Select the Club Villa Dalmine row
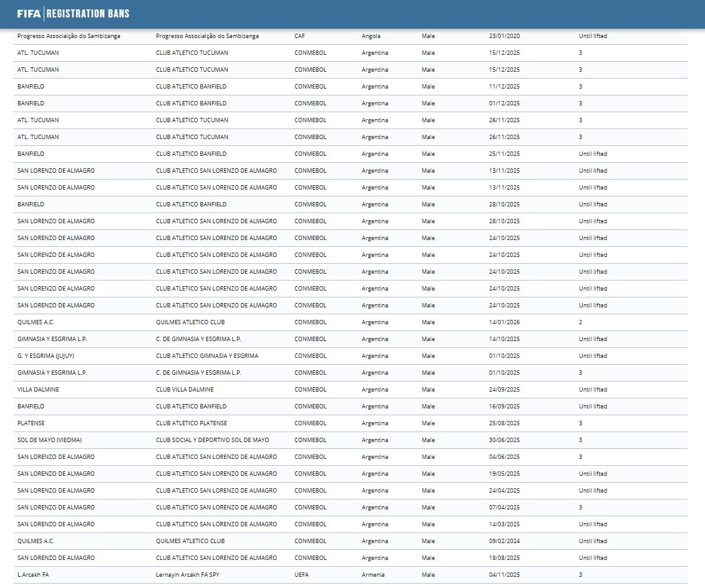Image resolution: width=705 pixels, height=588 pixels. pos(185,390)
